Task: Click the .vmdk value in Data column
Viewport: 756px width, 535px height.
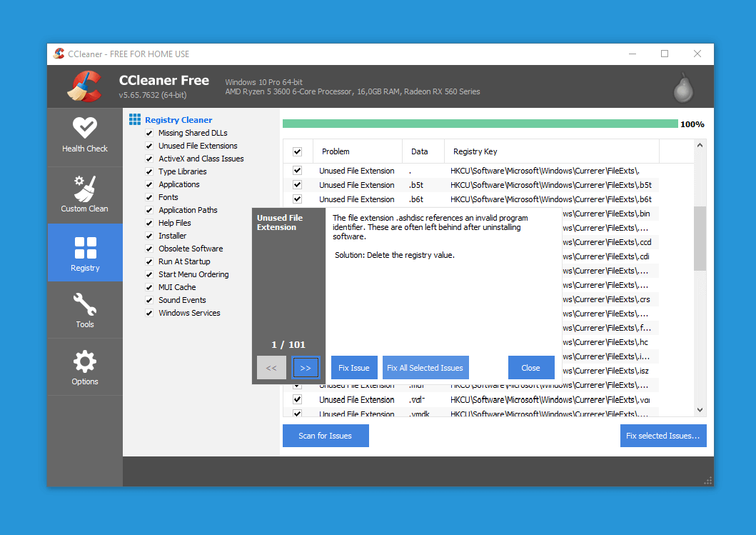Action: click(x=419, y=414)
